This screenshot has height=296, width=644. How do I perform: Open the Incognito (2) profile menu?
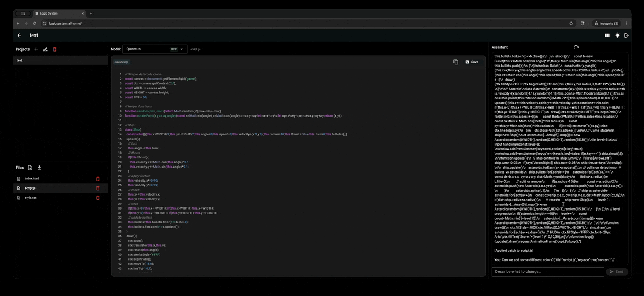click(606, 24)
